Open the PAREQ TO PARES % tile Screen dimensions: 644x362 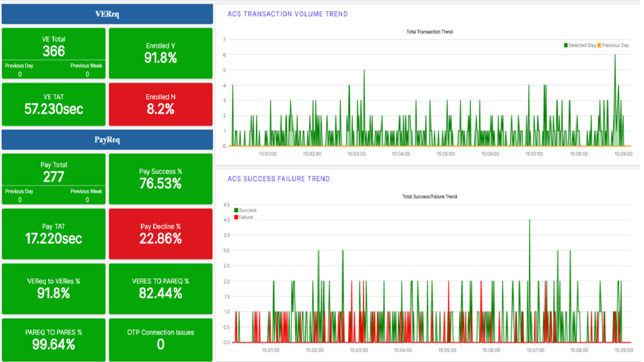pyautogui.click(x=54, y=339)
